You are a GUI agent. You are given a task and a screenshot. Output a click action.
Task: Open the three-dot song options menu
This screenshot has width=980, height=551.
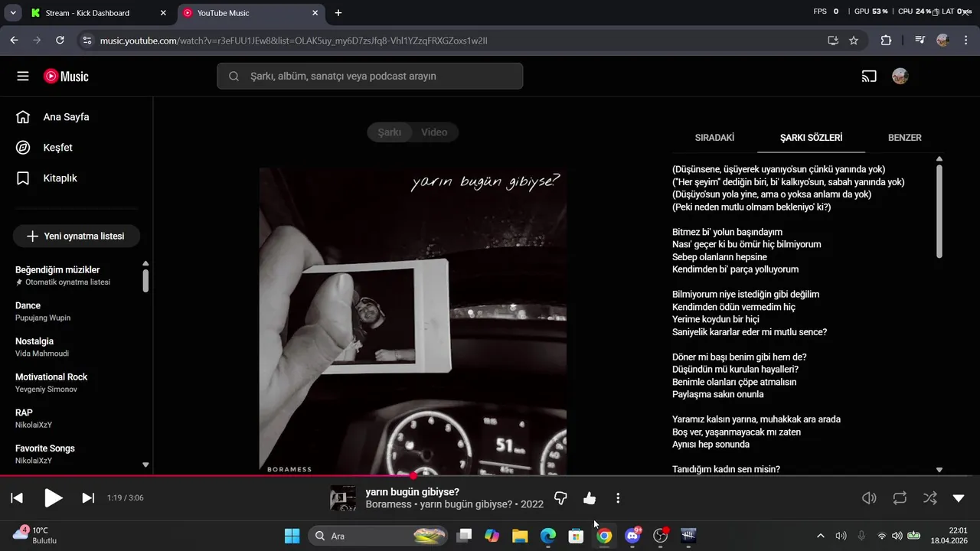point(618,498)
